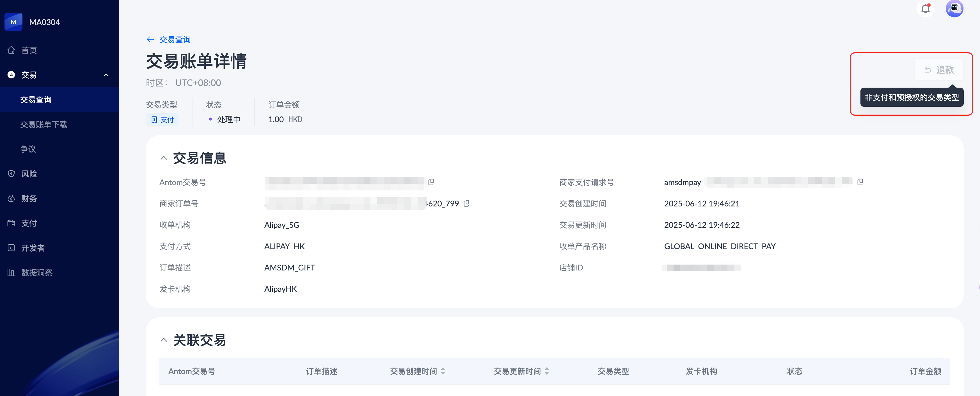980x396 pixels.
Task: Copy the 商家订单号 value
Action: [466, 203]
